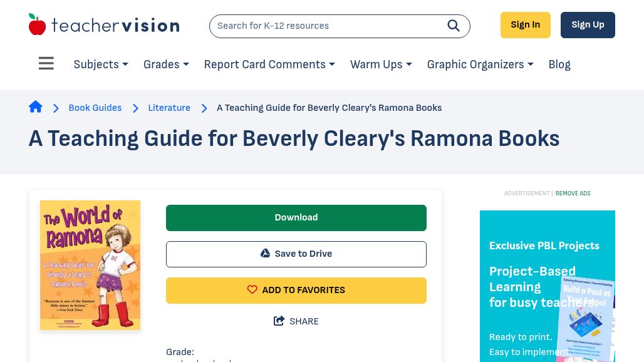Click the search magnifying glass icon
Image resolution: width=644 pixels, height=362 pixels.
pos(454,26)
